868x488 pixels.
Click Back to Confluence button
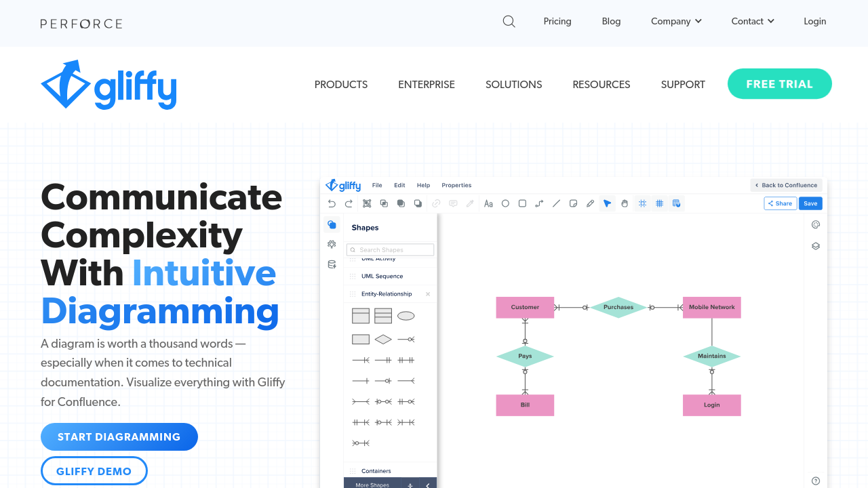point(787,185)
